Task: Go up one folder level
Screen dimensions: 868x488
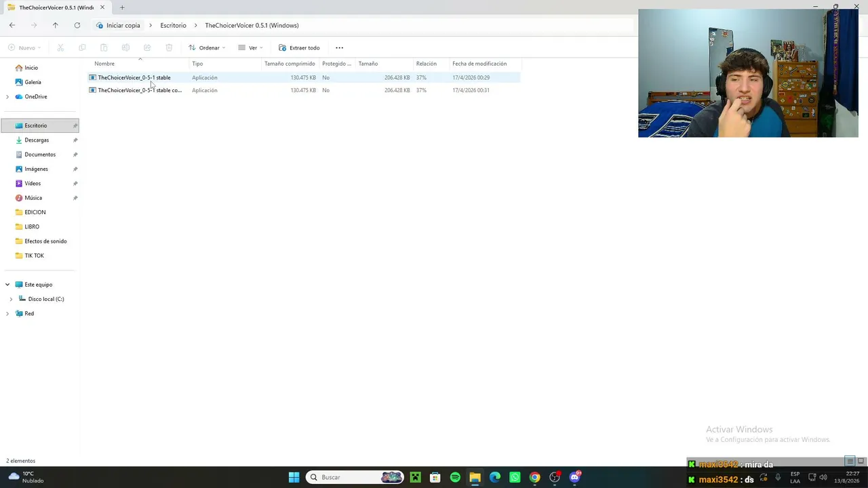Action: coord(56,25)
